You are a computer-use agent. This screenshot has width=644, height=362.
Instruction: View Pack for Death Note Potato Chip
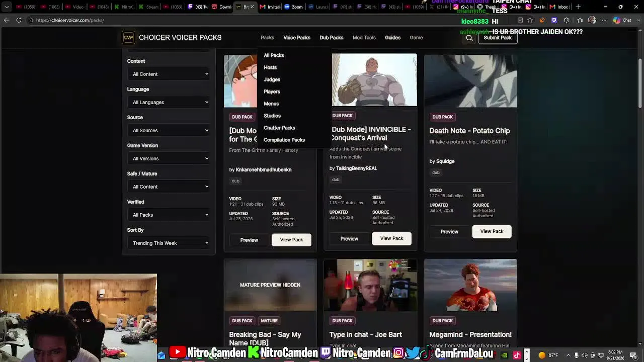coord(492,232)
